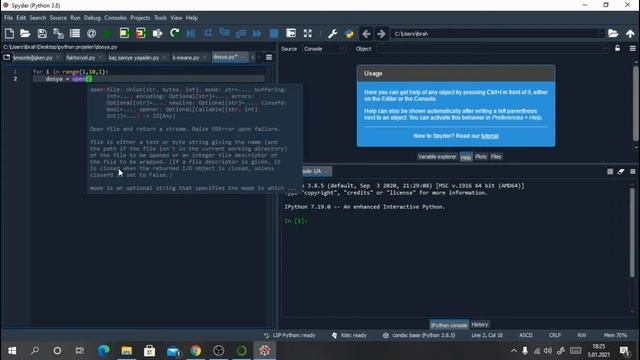Open the PYTHONPATH manager python icon

pyautogui.click(x=349, y=33)
